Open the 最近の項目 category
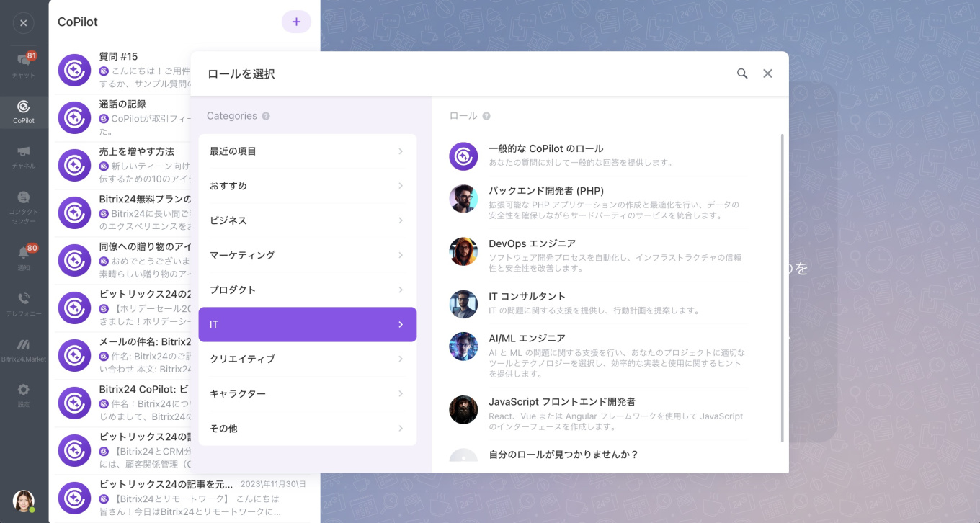Viewport: 980px width, 523px height. pyautogui.click(x=308, y=151)
